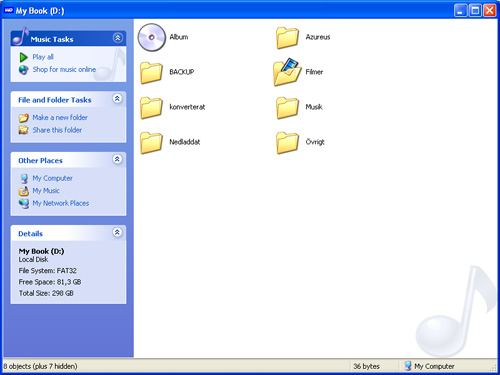Click the Azureus folder name
This screenshot has height=375, width=500.
[x=318, y=37]
